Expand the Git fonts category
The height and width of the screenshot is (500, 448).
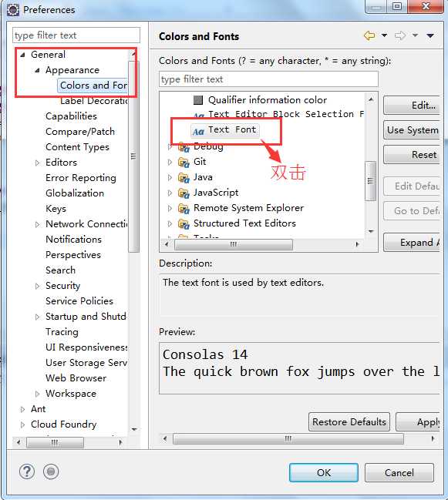click(170, 163)
